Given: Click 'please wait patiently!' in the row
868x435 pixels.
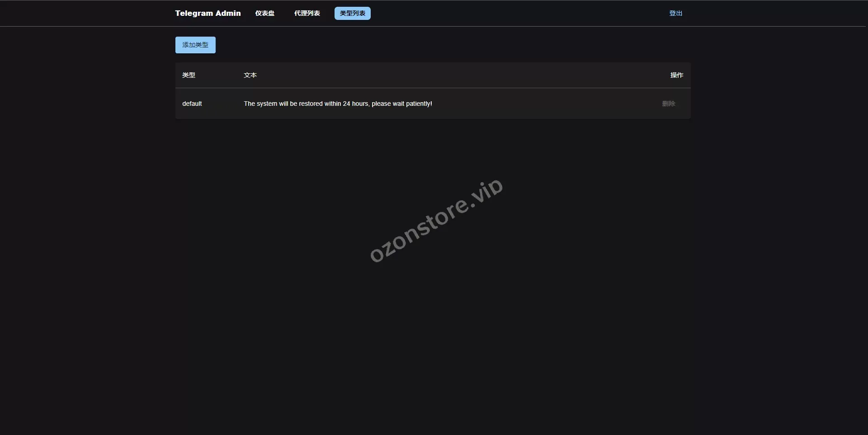Looking at the screenshot, I should tap(401, 104).
